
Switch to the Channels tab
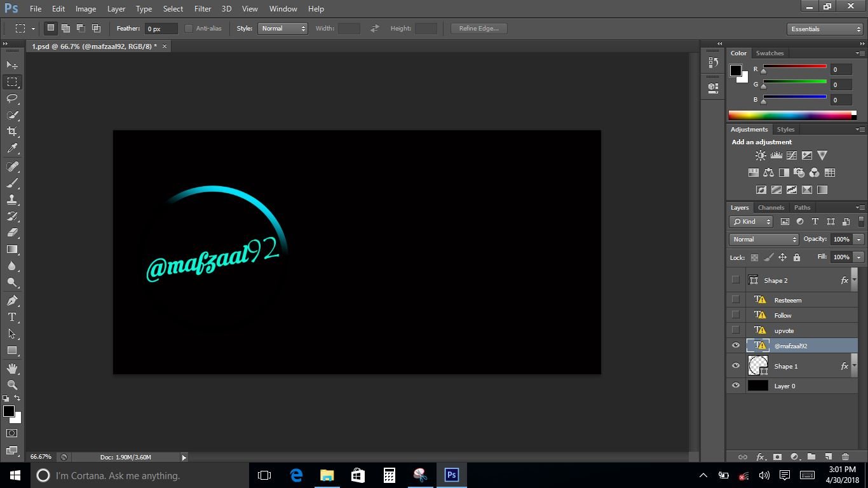[771, 208]
